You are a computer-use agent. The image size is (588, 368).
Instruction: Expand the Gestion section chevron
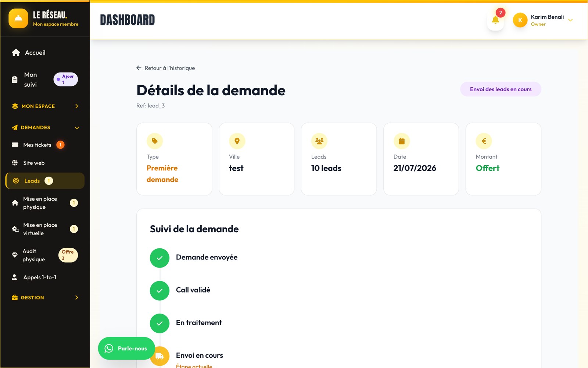click(76, 297)
